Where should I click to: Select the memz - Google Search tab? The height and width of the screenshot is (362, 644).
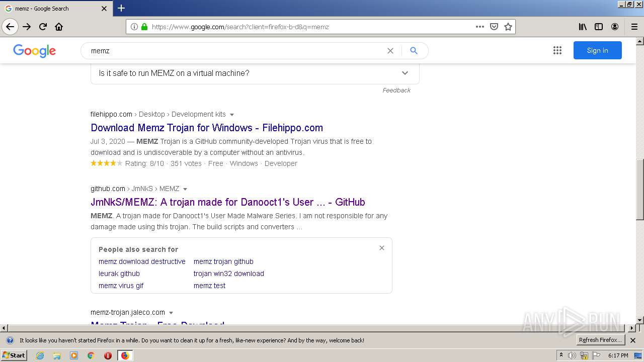[56, 9]
